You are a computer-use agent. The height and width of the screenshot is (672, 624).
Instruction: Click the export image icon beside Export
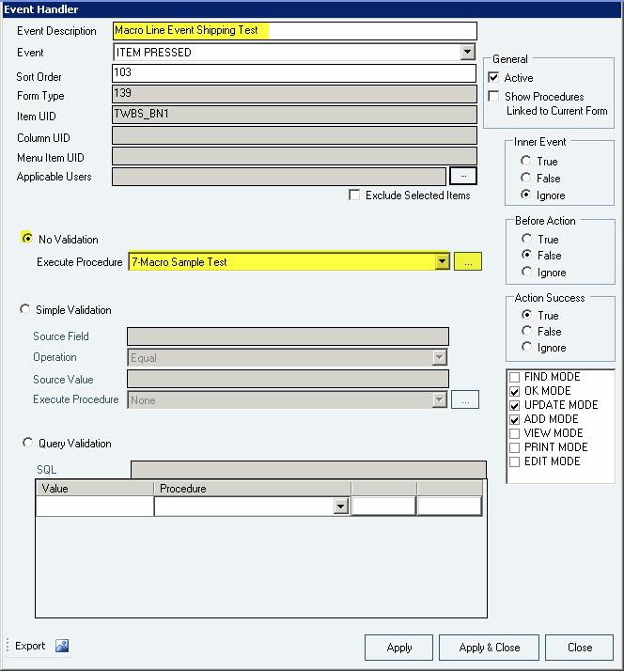62,646
